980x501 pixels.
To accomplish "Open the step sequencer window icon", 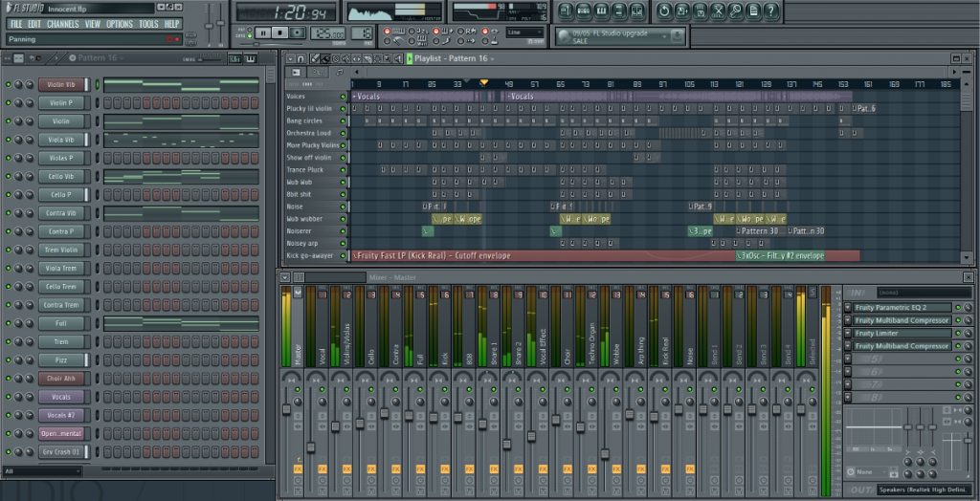I will pyautogui.click(x=584, y=11).
